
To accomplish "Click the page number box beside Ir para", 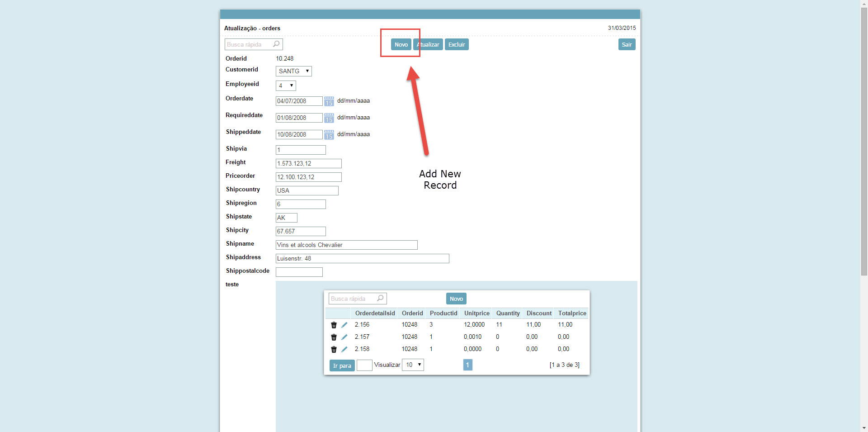I will 364,365.
